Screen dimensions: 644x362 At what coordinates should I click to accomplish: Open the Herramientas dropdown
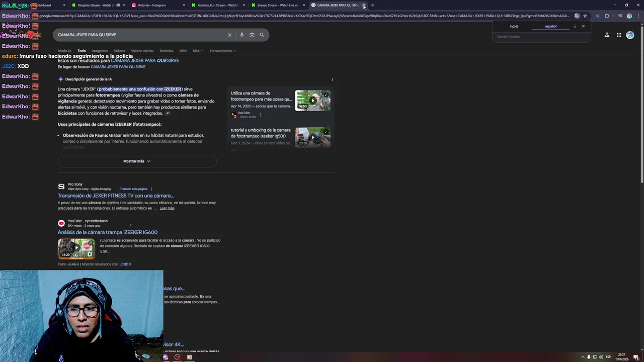coord(223,51)
